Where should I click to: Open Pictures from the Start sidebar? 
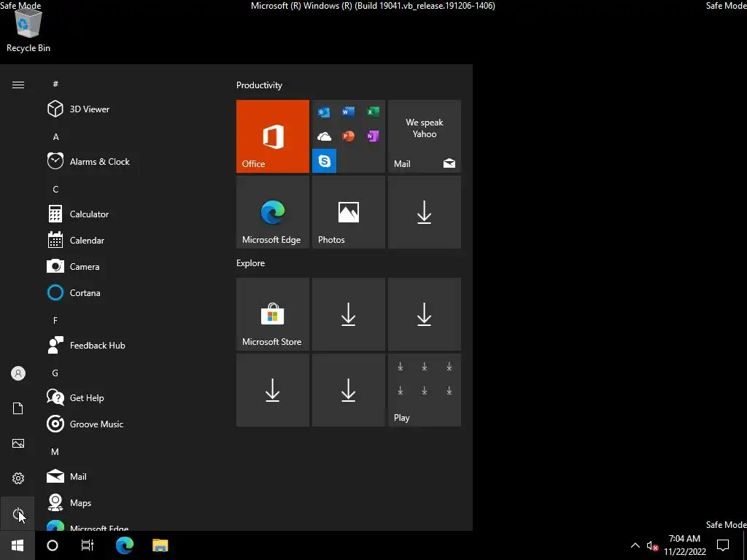click(18, 443)
